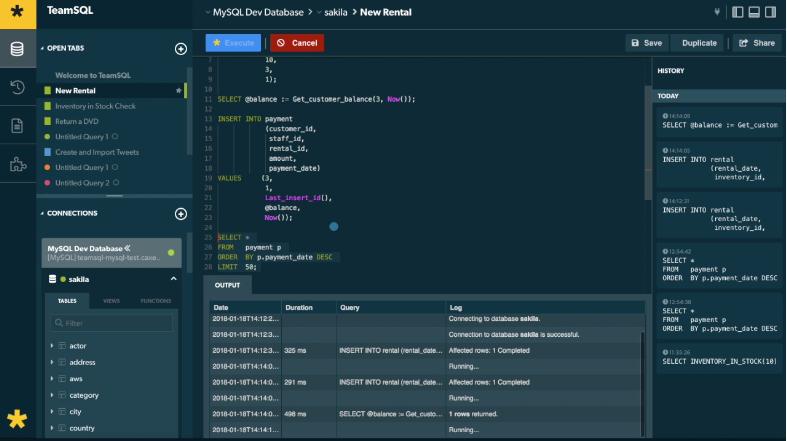Open the database connections sidebar icon
The height and width of the screenshot is (441, 787).
(17, 49)
